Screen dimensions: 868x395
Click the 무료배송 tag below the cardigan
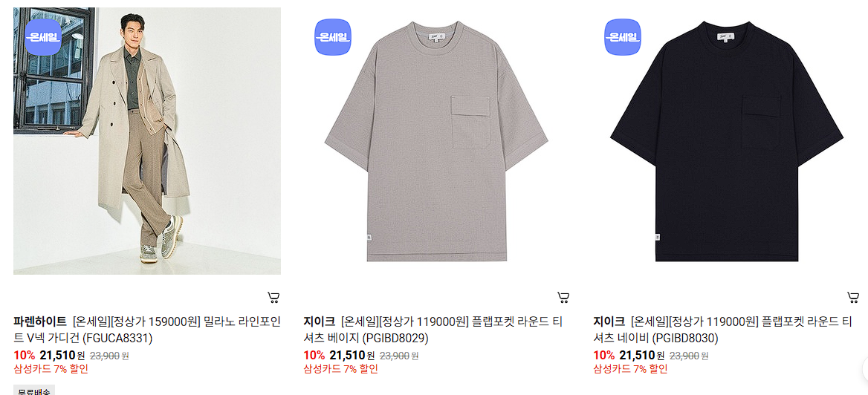pyautogui.click(x=33, y=391)
